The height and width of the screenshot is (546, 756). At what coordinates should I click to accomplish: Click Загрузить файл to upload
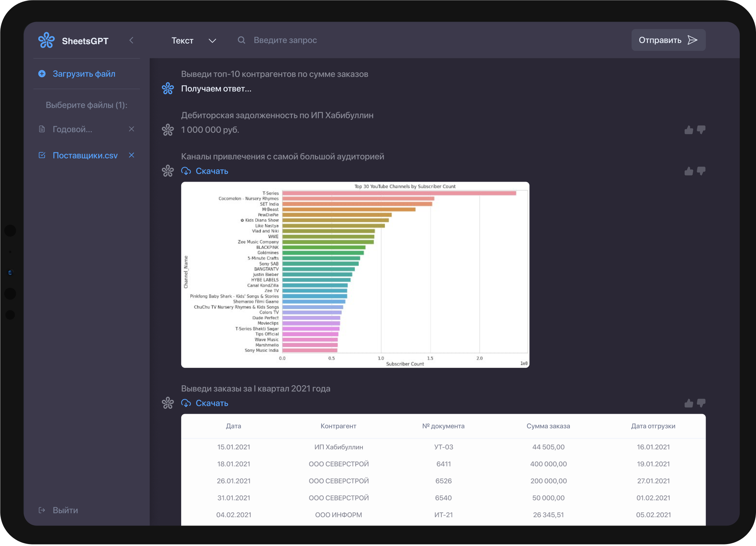84,74
